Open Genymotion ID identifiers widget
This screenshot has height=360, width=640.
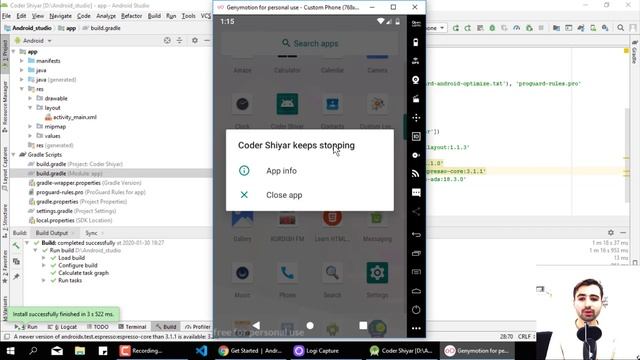pos(416,137)
